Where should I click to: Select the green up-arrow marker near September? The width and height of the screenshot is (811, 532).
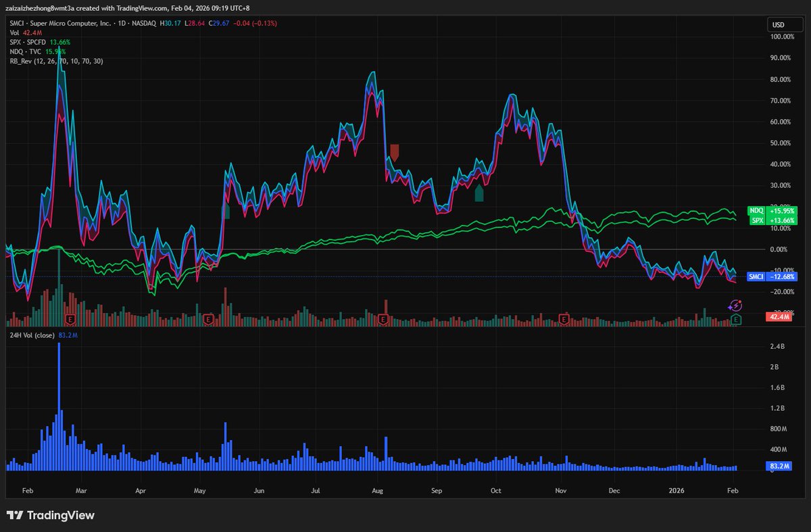(x=479, y=193)
